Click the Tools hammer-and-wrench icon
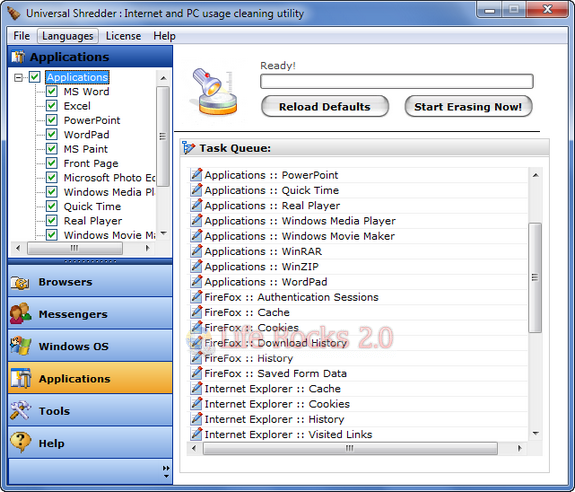This screenshot has width=575, height=492. point(20,410)
